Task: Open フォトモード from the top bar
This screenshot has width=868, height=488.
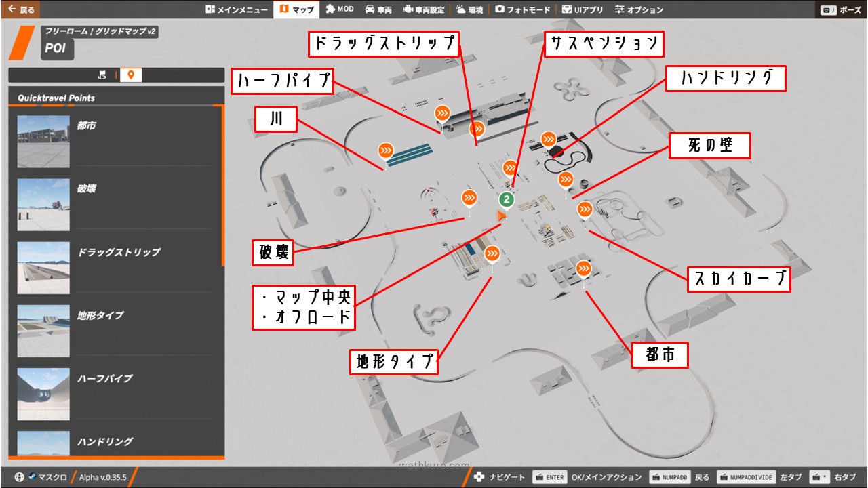Action: click(x=522, y=9)
